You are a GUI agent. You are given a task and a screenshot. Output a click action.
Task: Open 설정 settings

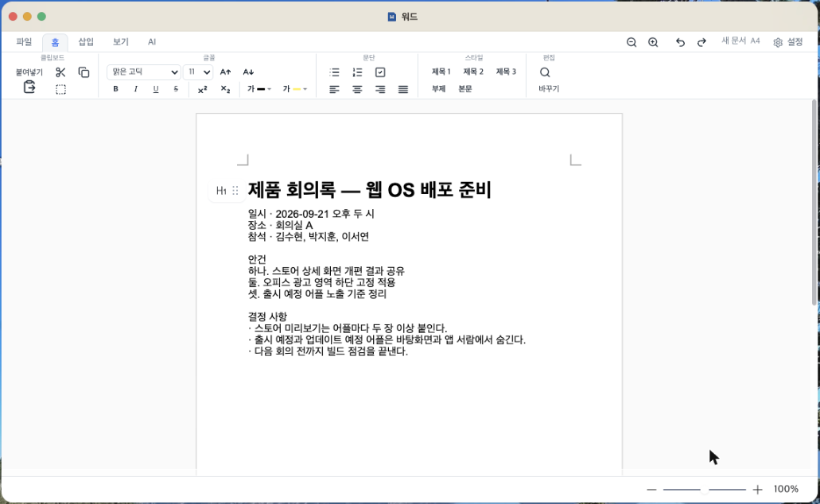pos(788,42)
